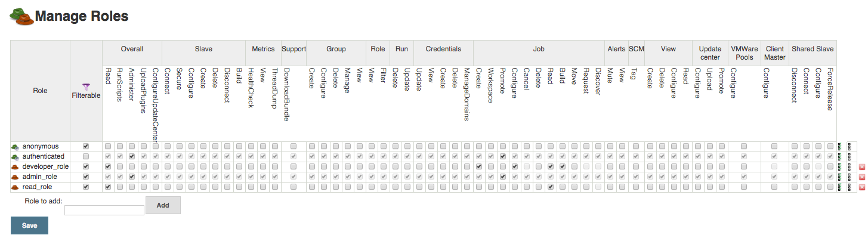Image resolution: width=868 pixels, height=238 pixels.
Task: Unselect all permissions for admin_role row
Action: point(849,177)
